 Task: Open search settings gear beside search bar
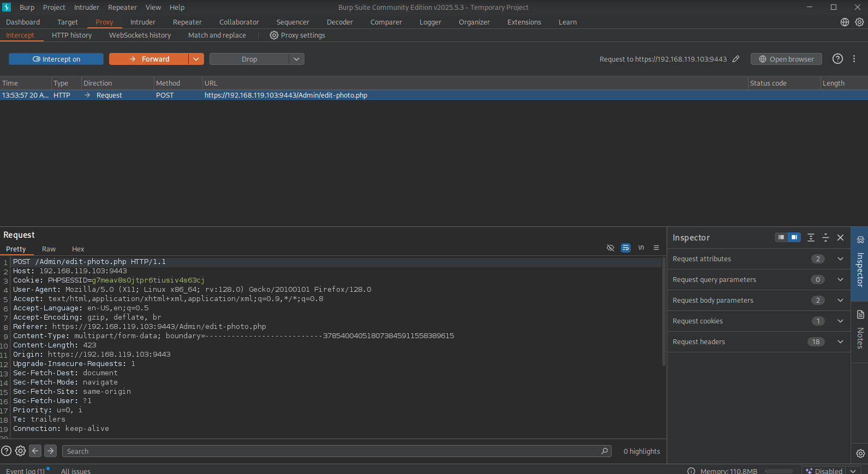coord(20,451)
